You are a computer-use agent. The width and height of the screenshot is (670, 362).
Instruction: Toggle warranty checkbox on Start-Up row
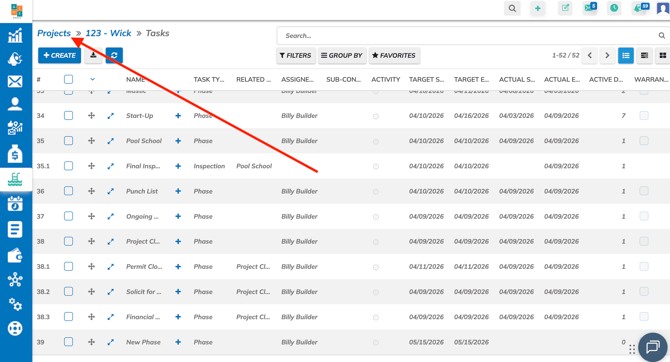[x=644, y=115]
